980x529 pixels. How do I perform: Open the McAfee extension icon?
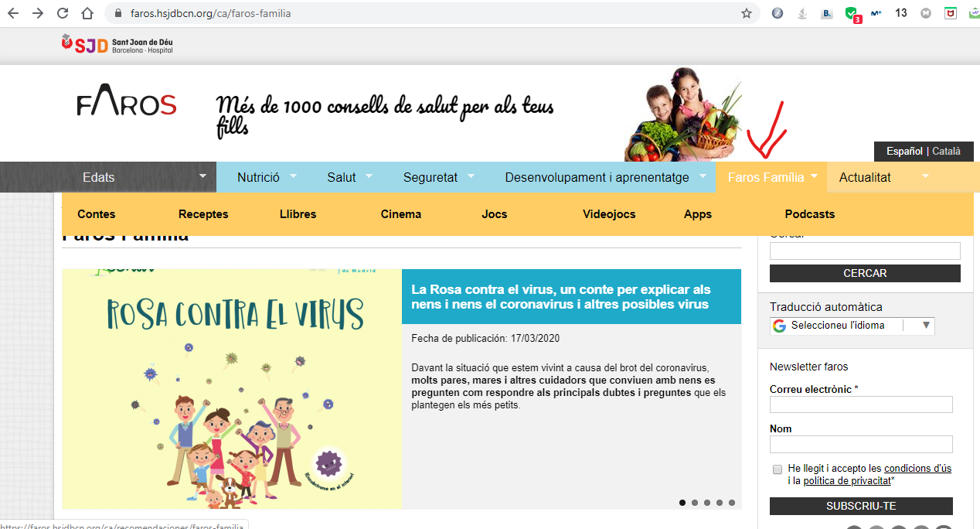pos(951,13)
